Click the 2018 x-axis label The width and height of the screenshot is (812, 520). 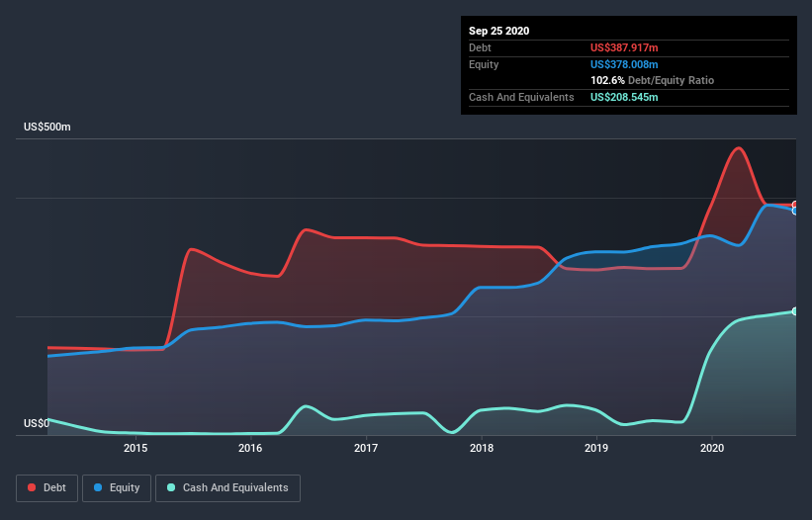pos(481,448)
